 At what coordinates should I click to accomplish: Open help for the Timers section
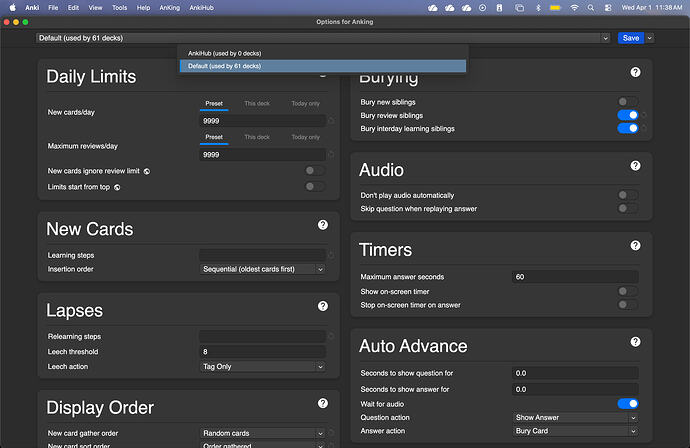point(635,246)
